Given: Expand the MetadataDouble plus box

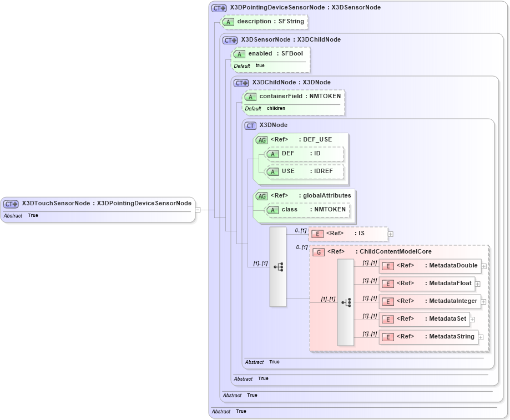Looking at the screenshot, I should [484, 266].
